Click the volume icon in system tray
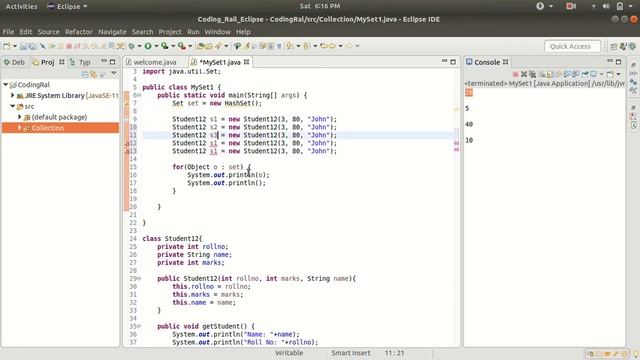 coord(606,6)
